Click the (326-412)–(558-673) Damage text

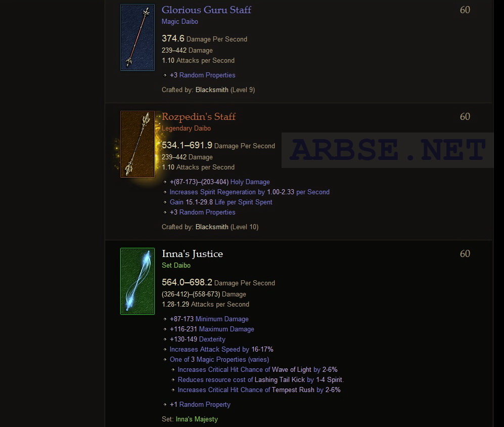(204, 294)
